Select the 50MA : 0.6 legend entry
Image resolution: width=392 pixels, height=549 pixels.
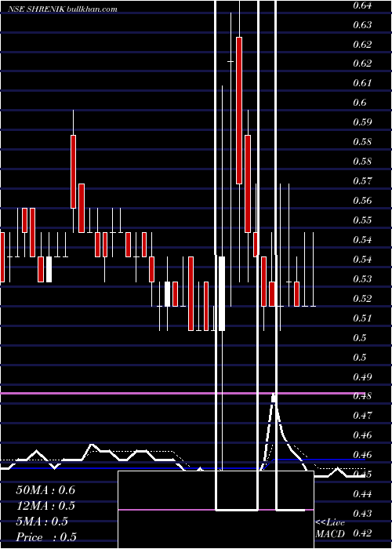[45, 490]
